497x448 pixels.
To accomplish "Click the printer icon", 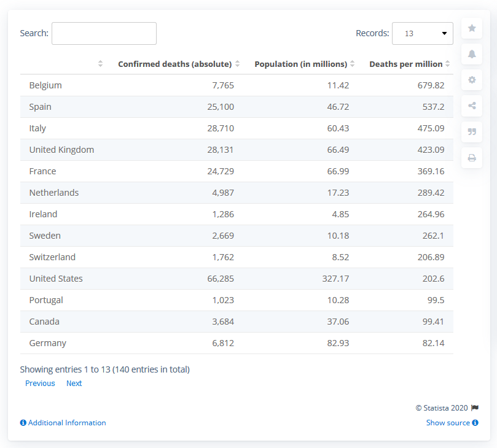I will tap(472, 158).
